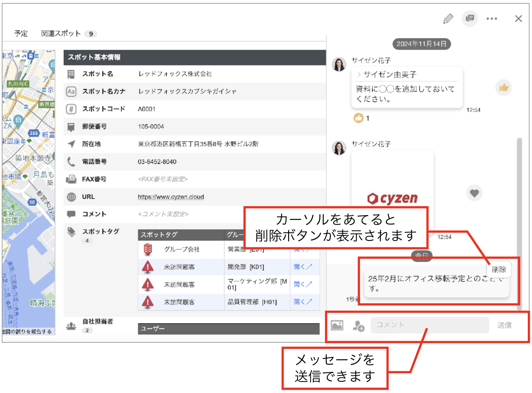Click the スポット基本情報 section header
Screen dimensions: 532x393
coord(195,58)
